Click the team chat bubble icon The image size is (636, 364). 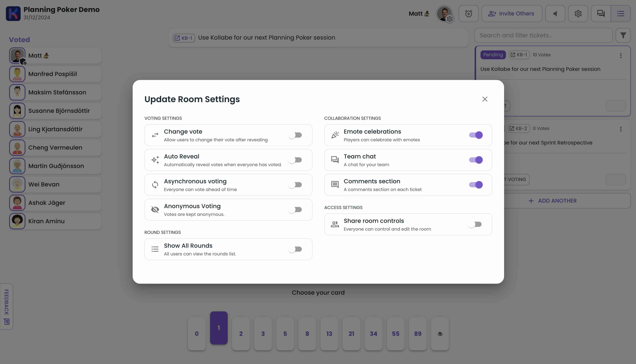[x=335, y=160]
